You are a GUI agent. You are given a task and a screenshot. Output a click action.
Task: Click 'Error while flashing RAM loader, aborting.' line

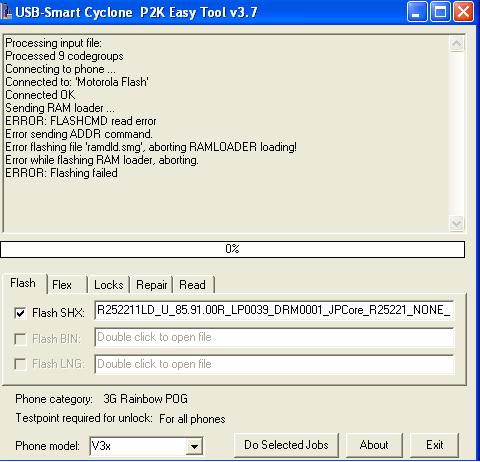point(102,160)
